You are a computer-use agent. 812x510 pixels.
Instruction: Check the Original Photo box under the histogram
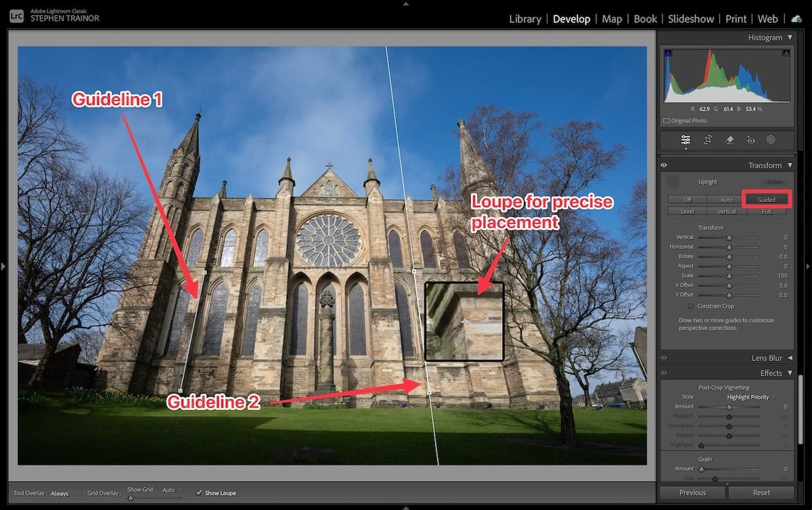(667, 120)
